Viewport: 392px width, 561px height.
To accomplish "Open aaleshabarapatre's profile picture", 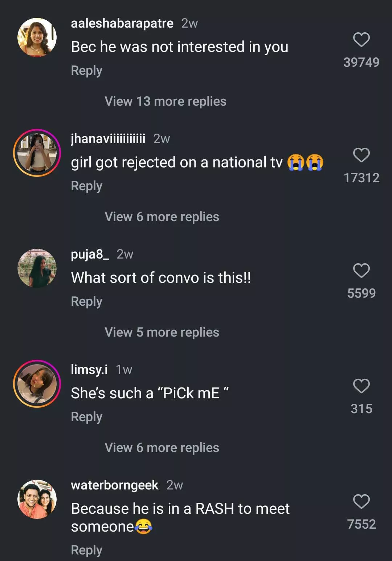I will (37, 37).
